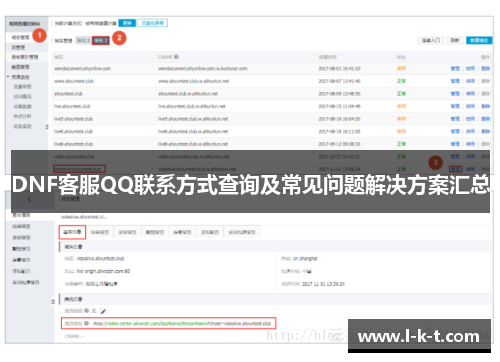Click the breadcrumb videolive.aliyuntest.cl...

(x=84, y=217)
